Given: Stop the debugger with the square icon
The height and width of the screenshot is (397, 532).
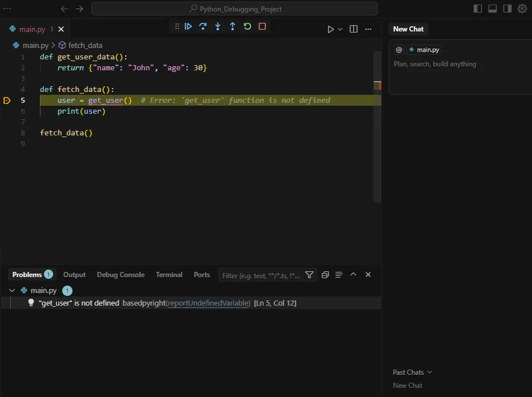Looking at the screenshot, I should tap(262, 26).
